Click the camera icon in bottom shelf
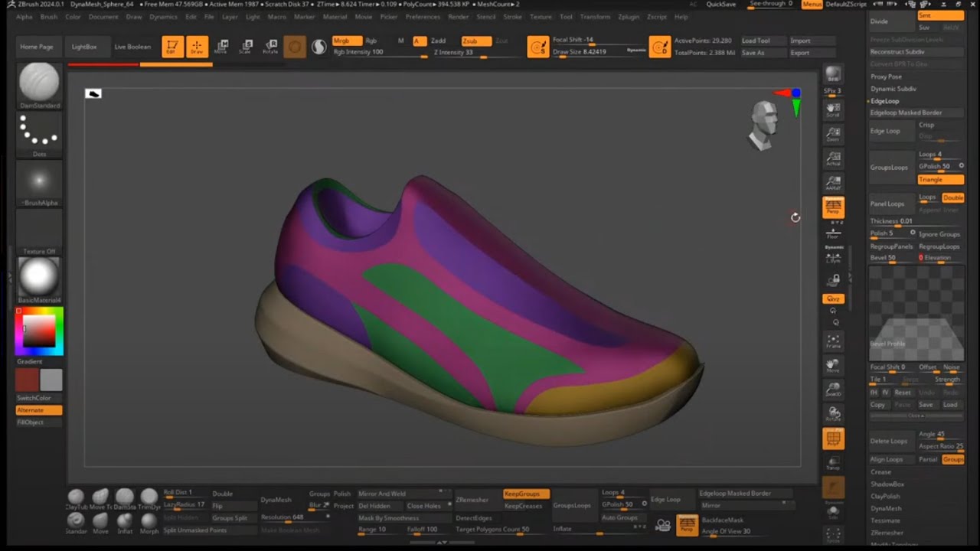 pyautogui.click(x=663, y=525)
